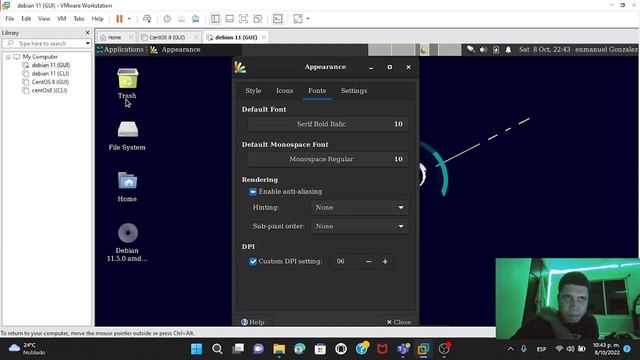The height and width of the screenshot is (360, 640).
Task: Select the Home folder desktop icon
Action: tap(127, 187)
